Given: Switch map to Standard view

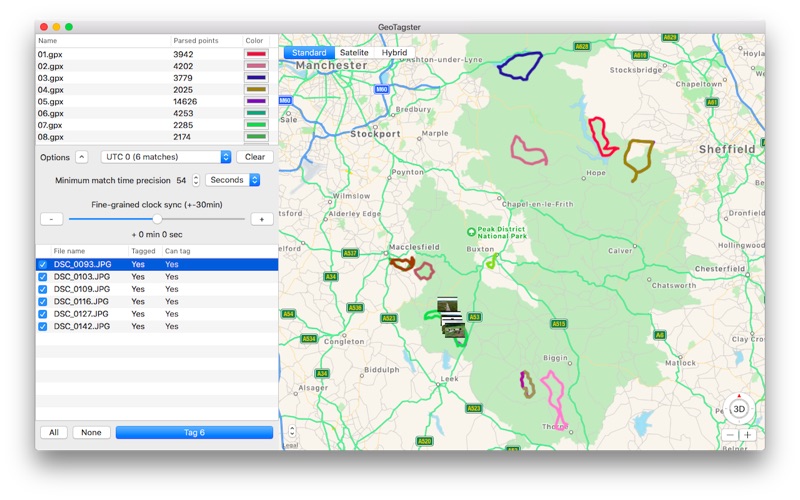Looking at the screenshot, I should 309,53.
